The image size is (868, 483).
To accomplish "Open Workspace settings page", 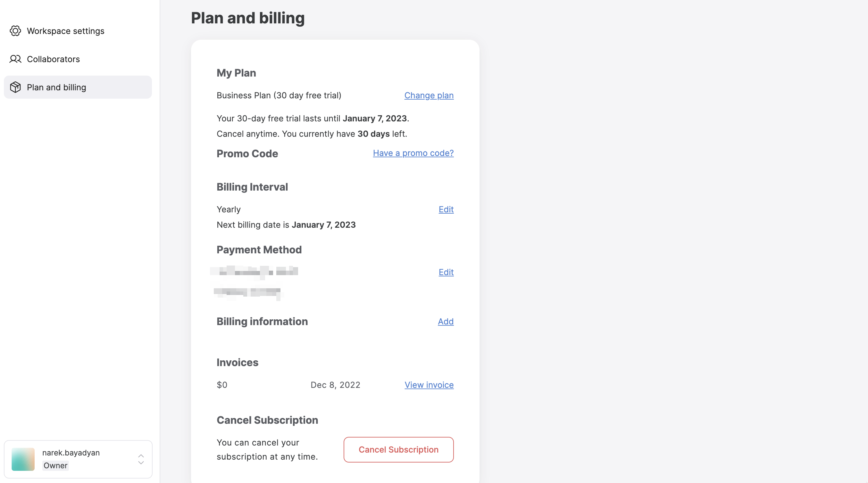I will coord(78,31).
